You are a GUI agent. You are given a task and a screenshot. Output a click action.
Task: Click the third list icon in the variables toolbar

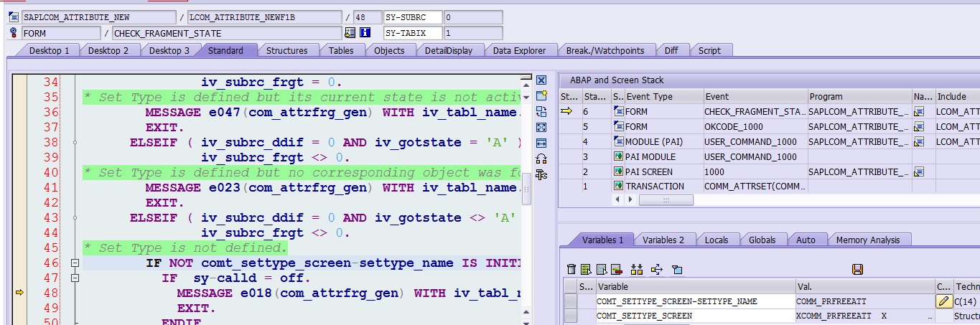pyautogui.click(x=602, y=269)
